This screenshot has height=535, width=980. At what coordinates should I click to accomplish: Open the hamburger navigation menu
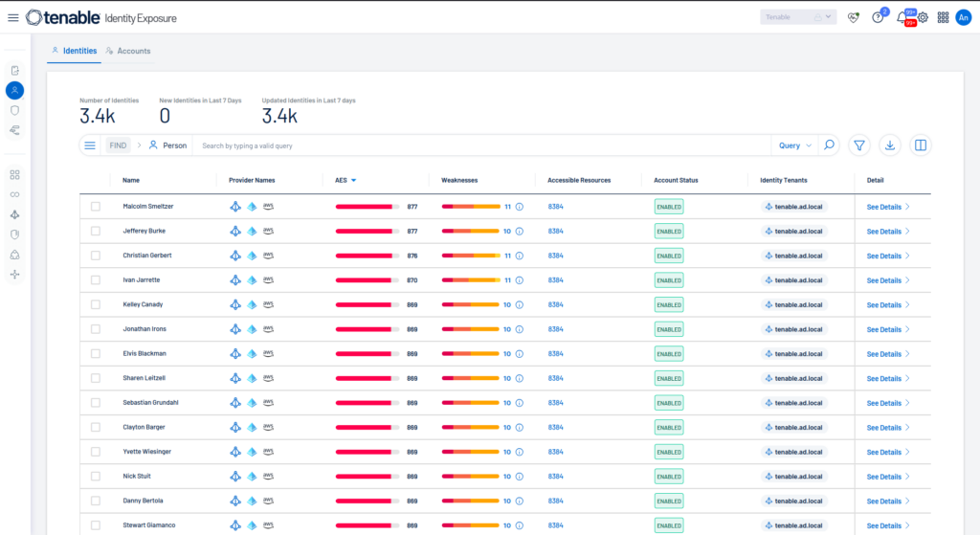click(x=13, y=17)
